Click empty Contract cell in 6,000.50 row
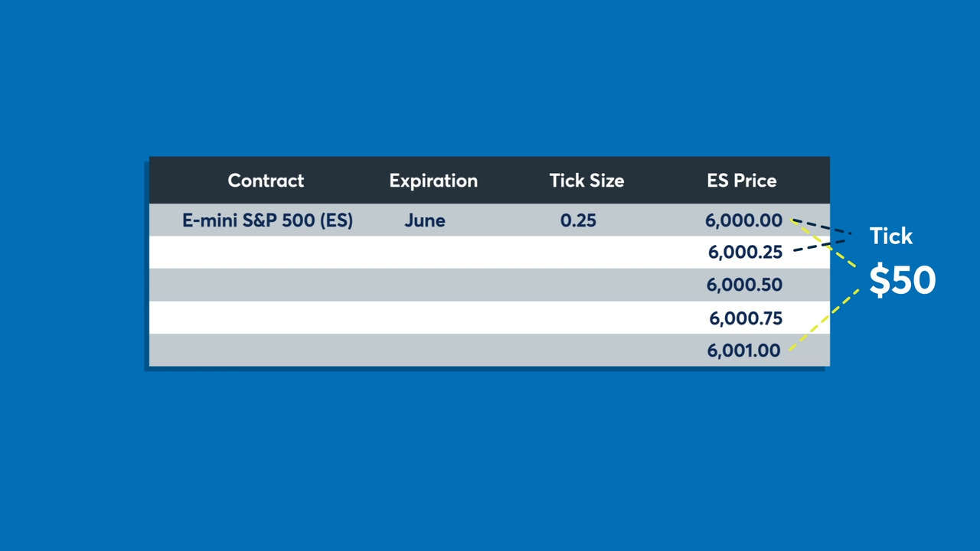 tap(267, 285)
